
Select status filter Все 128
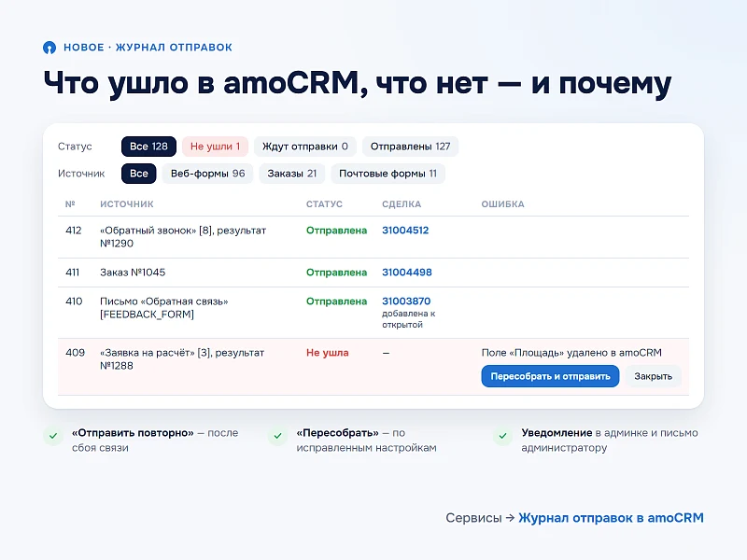[148, 147]
